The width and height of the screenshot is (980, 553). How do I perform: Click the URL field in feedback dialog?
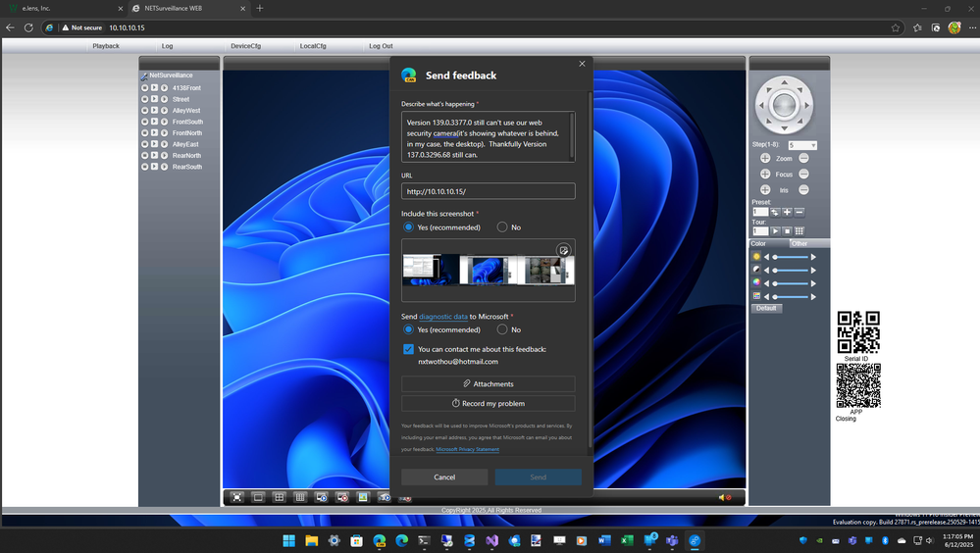tap(488, 191)
